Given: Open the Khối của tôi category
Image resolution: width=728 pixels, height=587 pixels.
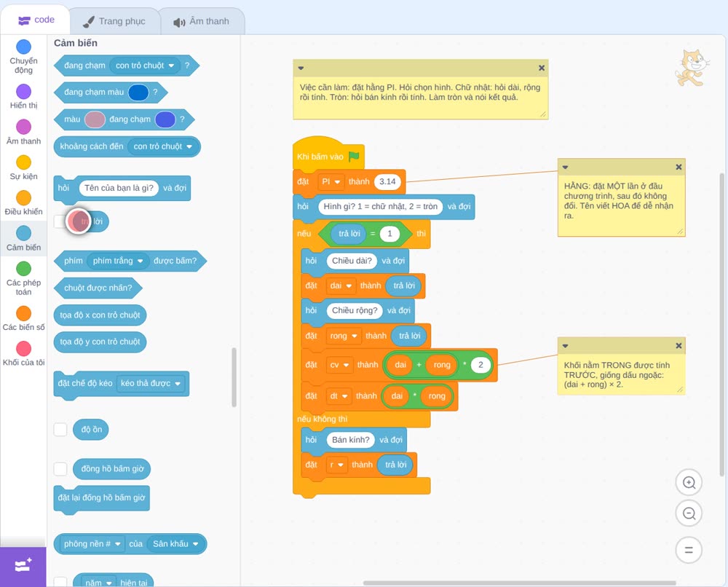Looking at the screenshot, I should point(23,354).
